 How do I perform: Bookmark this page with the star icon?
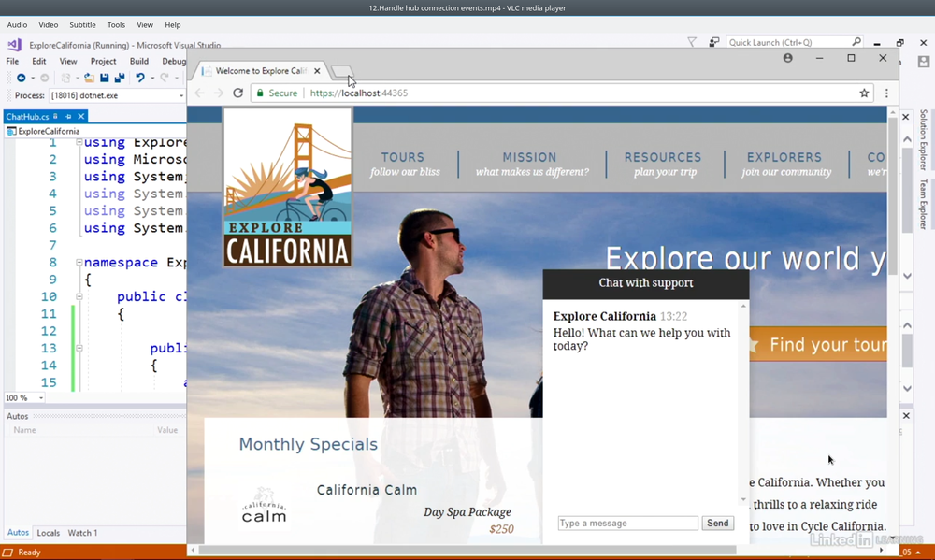pos(864,93)
